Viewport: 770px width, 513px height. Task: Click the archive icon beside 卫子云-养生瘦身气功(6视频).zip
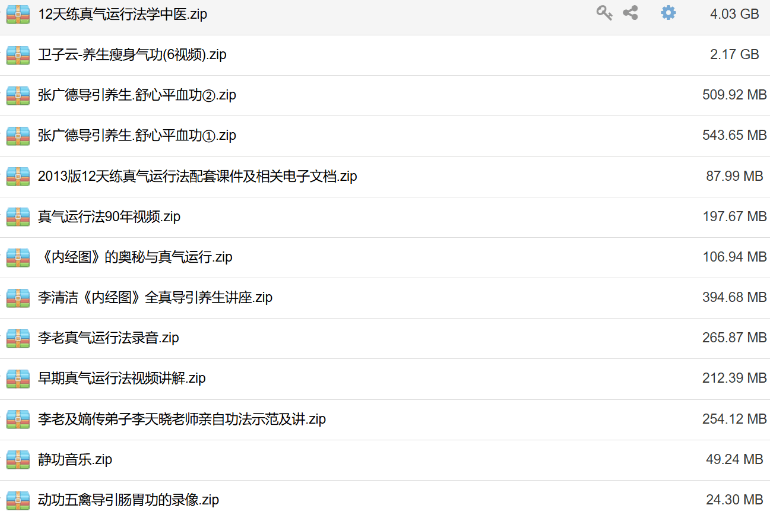point(18,55)
